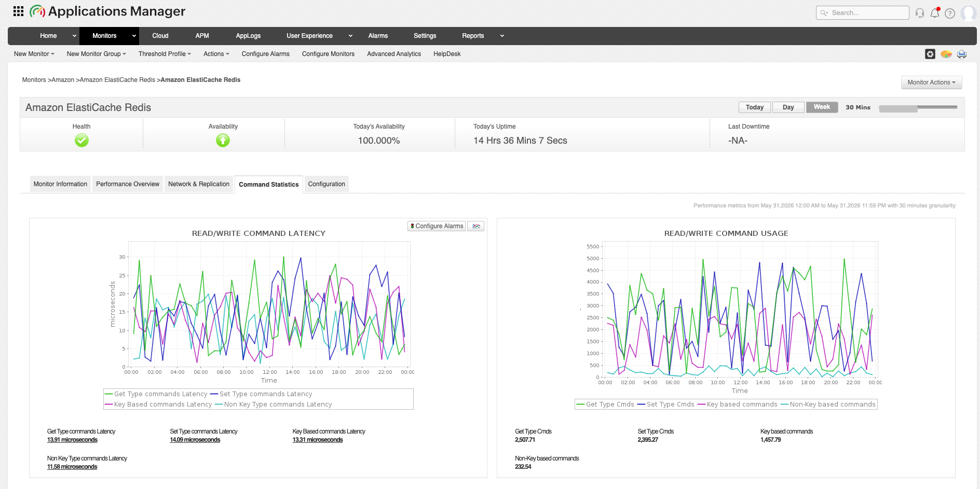This screenshot has height=489, width=980.
Task: Click the printer icon
Action: pyautogui.click(x=962, y=54)
